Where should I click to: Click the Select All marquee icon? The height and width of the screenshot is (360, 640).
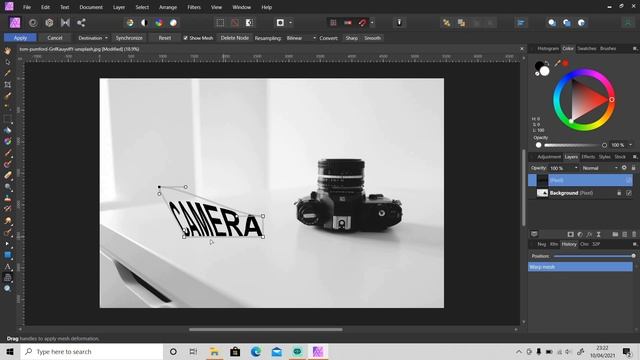pyautogui.click(x=220, y=23)
